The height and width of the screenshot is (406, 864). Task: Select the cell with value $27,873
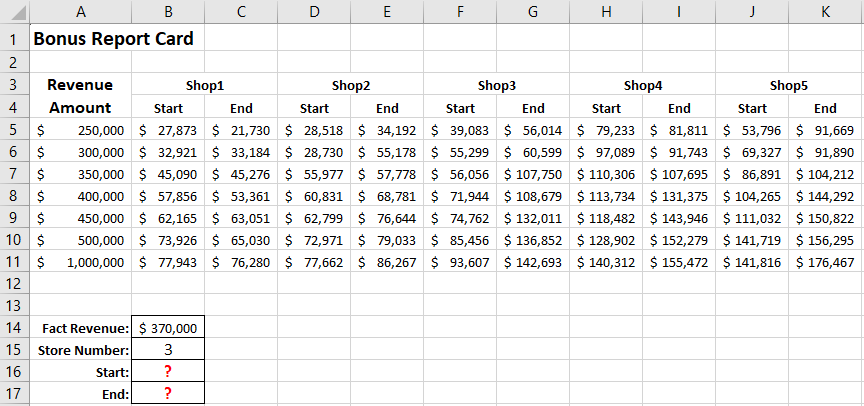pos(168,130)
